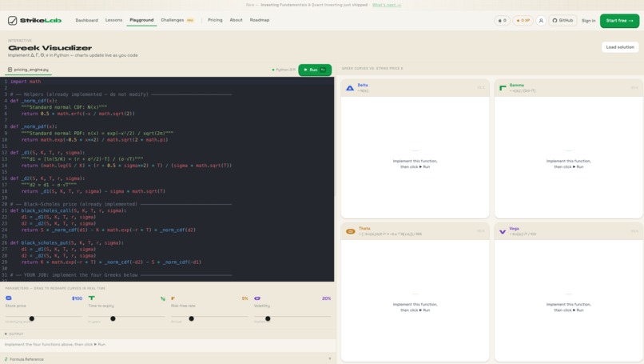Click the Stock price slider handle
The image size is (644, 364).
point(32,318)
